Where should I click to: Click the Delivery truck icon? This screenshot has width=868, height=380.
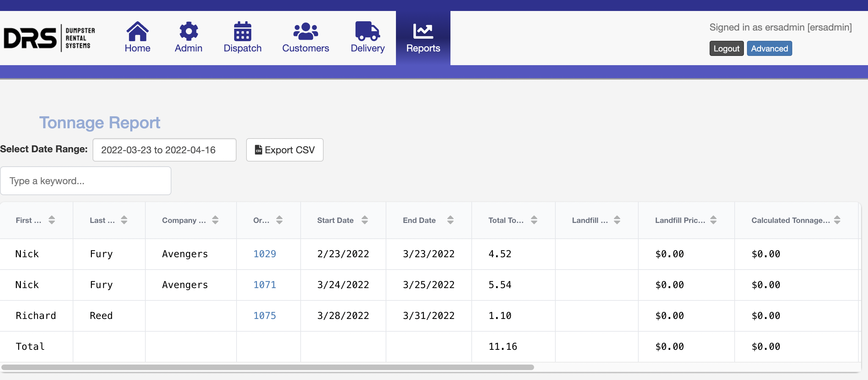[x=367, y=32]
